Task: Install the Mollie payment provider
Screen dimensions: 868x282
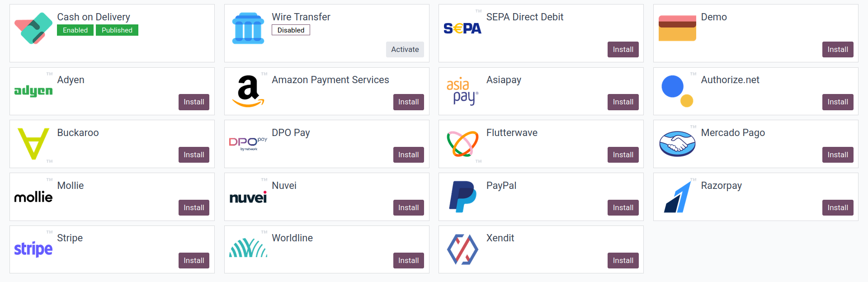Action: tap(193, 208)
